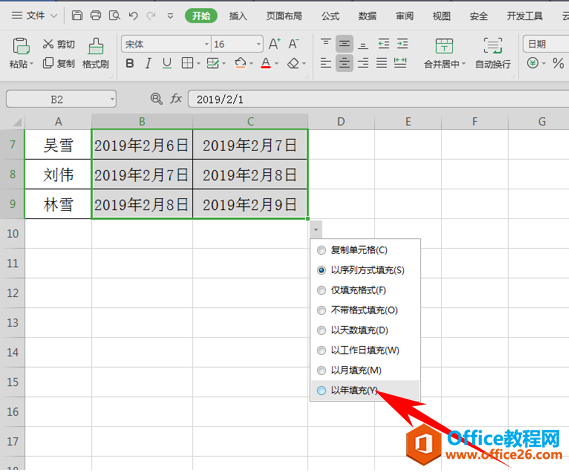The image size is (569, 472).
Task: Click the Print icon
Action: (95, 15)
